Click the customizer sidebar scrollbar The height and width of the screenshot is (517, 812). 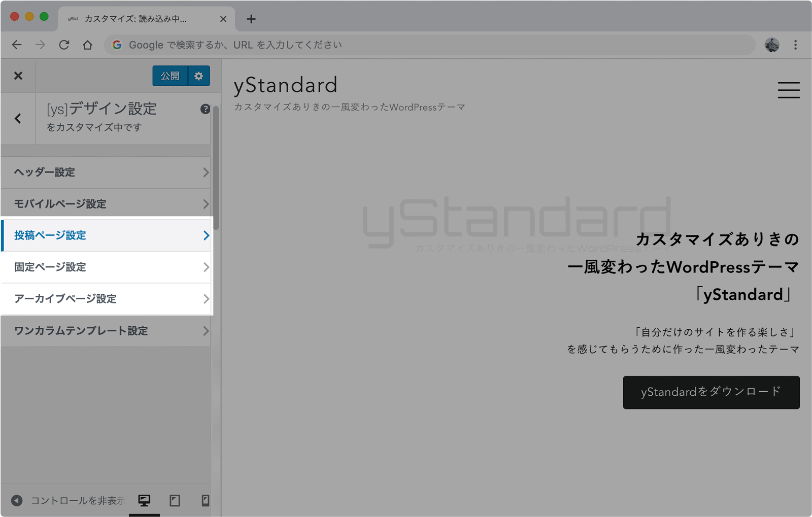coord(216,167)
